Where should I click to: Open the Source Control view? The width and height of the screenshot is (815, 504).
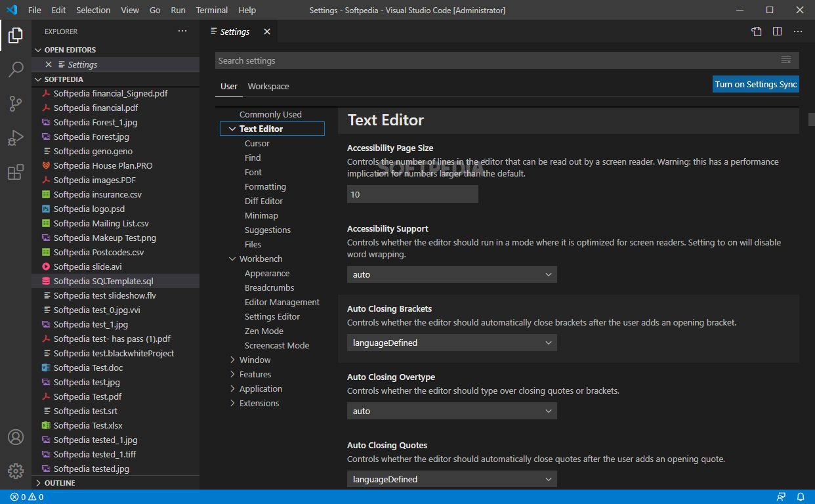16,104
